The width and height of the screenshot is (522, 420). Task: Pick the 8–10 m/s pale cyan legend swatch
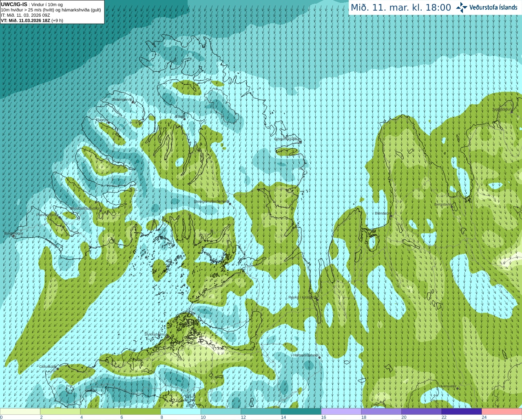[x=181, y=411]
